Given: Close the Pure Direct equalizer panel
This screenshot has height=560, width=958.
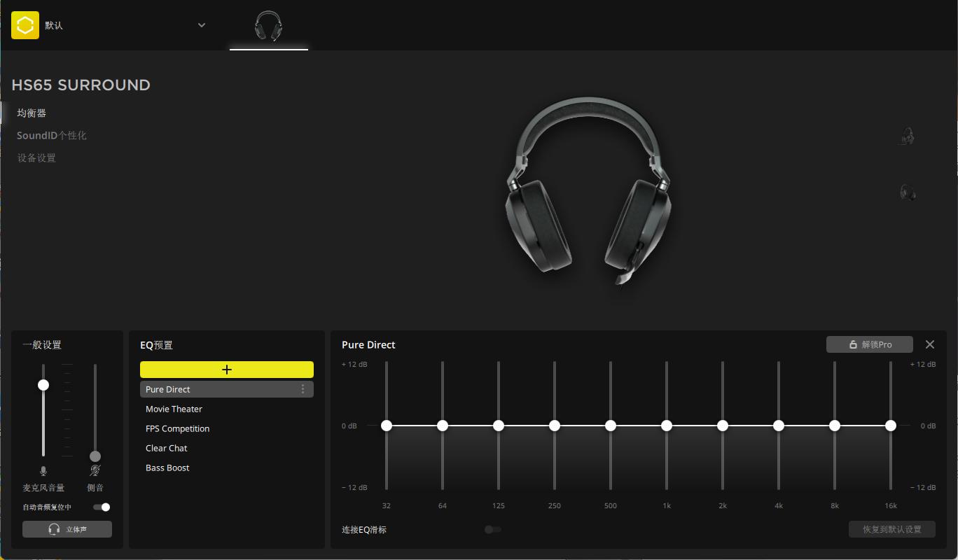Looking at the screenshot, I should pos(929,344).
